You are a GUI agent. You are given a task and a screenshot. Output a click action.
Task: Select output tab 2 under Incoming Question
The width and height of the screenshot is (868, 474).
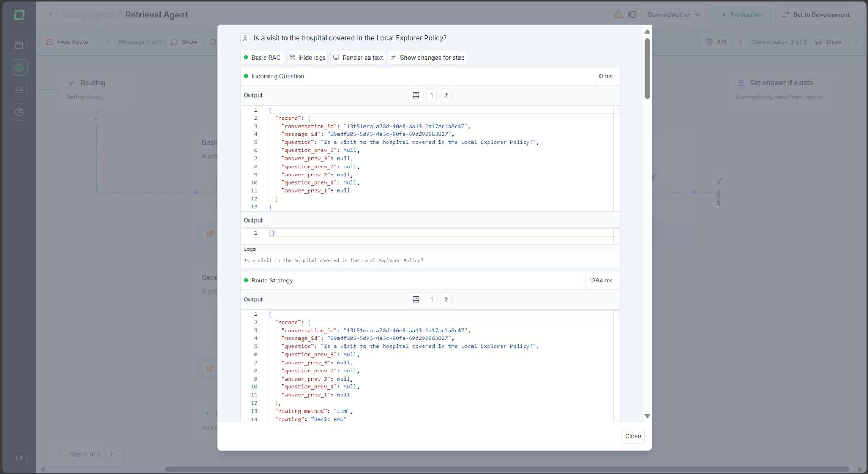(x=446, y=96)
